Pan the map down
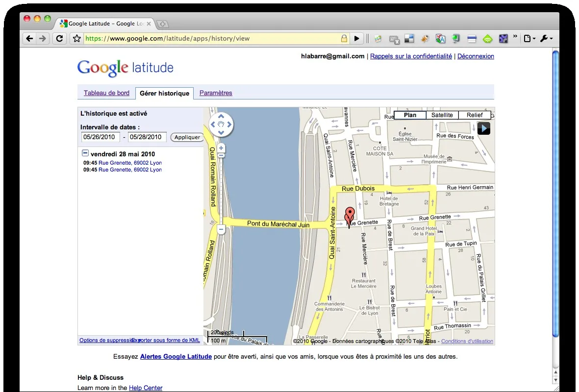 tap(221, 132)
